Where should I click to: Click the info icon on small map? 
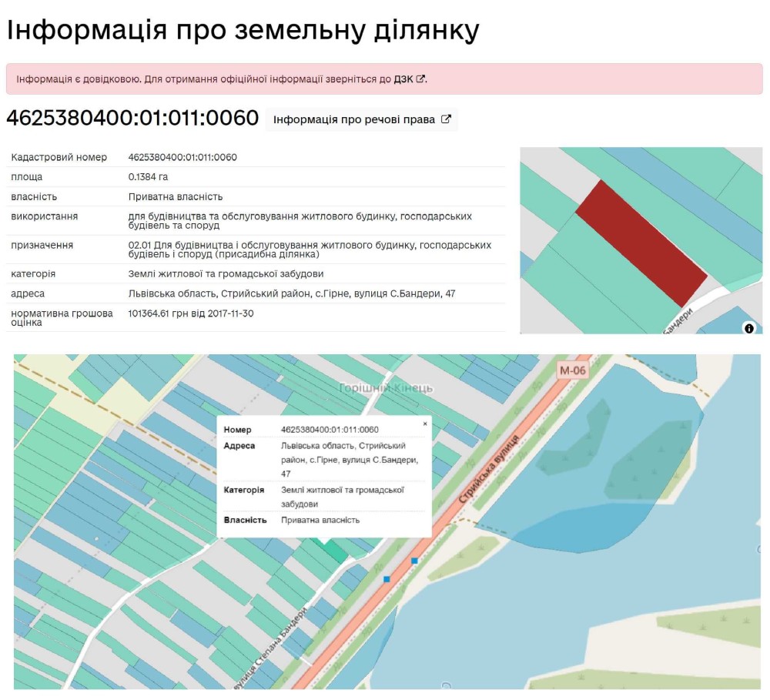tap(749, 328)
